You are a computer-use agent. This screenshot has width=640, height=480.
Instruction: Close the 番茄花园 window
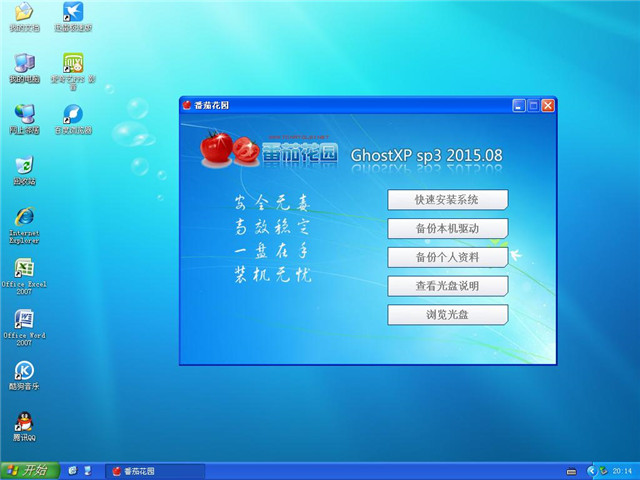(547, 106)
